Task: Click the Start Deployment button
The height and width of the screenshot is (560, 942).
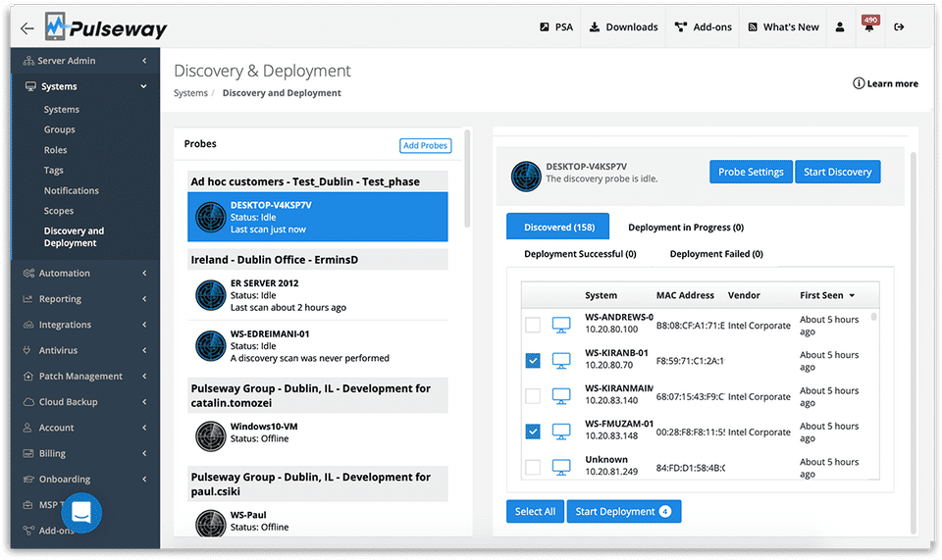Action: 624,511
